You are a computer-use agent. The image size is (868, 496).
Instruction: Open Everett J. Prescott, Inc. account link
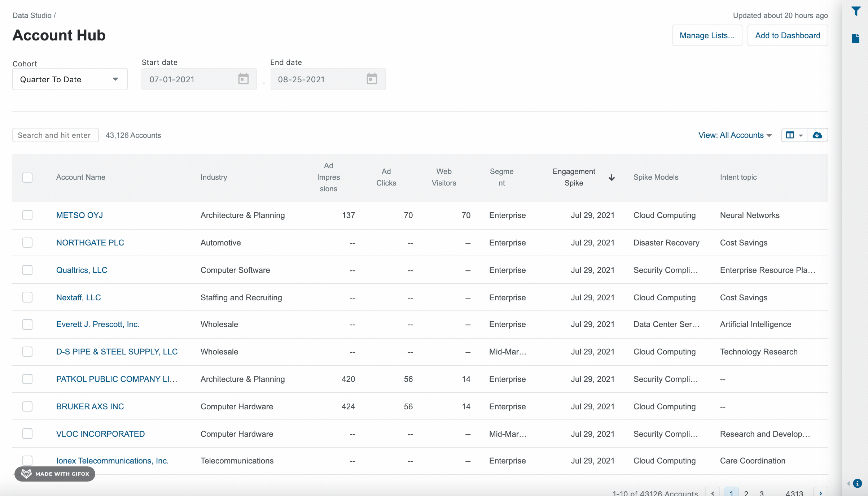point(98,324)
